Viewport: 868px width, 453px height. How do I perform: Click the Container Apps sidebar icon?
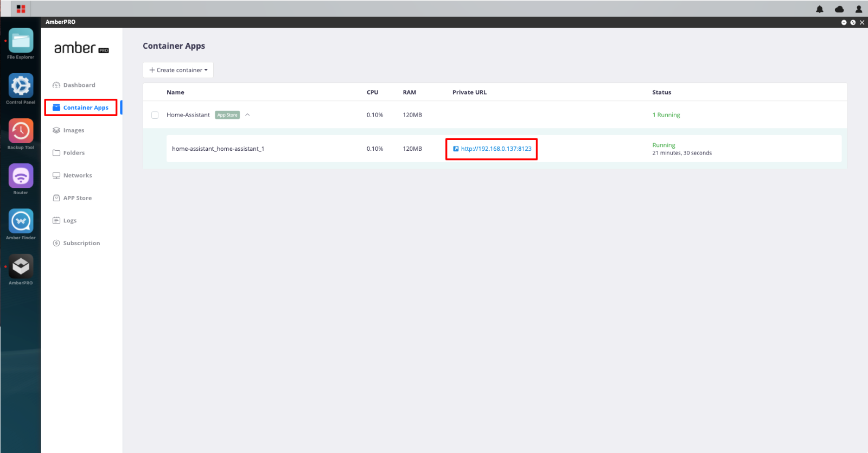click(x=56, y=107)
